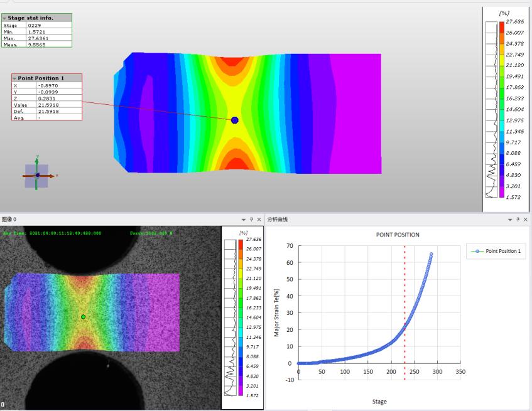Select the green point marker on camera image
Screen dimensions: 532x411
(x=83, y=317)
